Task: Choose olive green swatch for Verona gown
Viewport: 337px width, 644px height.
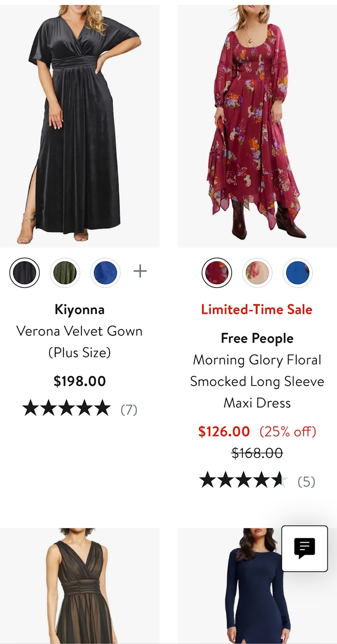Action: (65, 272)
